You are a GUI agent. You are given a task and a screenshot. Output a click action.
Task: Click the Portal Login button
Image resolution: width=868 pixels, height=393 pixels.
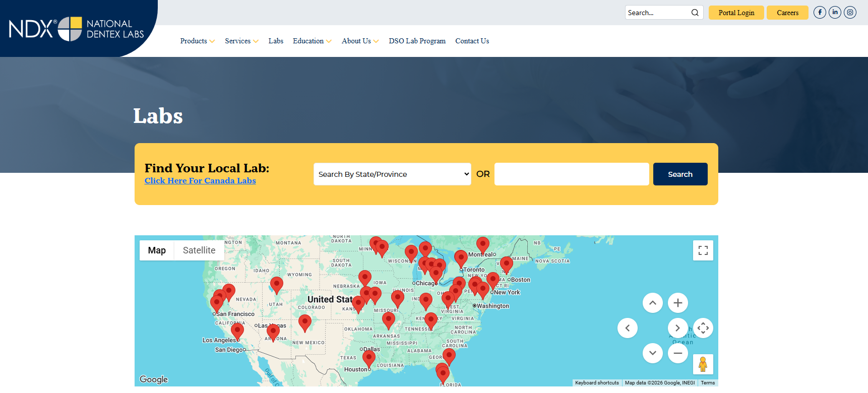pos(736,13)
